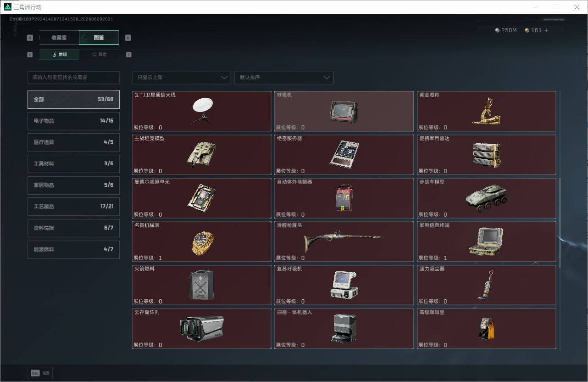Switch to the 图鉴 tab

pyautogui.click(x=99, y=38)
